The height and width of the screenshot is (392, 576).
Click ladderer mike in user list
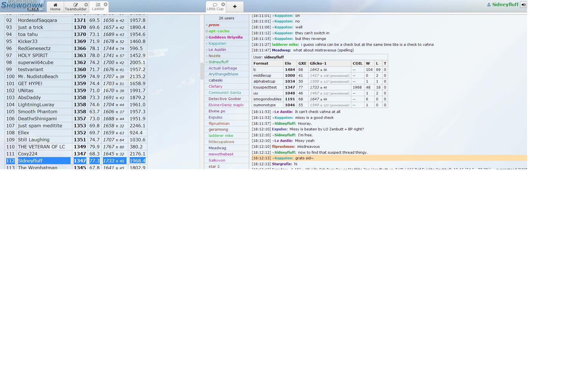[220, 135]
